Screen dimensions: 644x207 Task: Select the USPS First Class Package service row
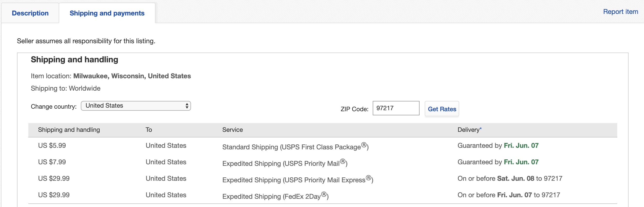click(295, 147)
